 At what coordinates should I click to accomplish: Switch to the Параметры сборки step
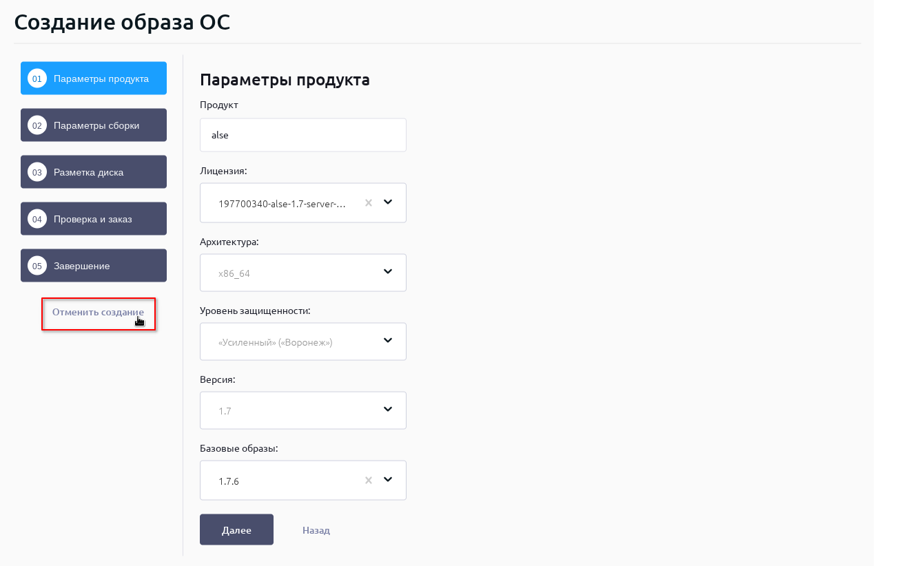tap(96, 125)
